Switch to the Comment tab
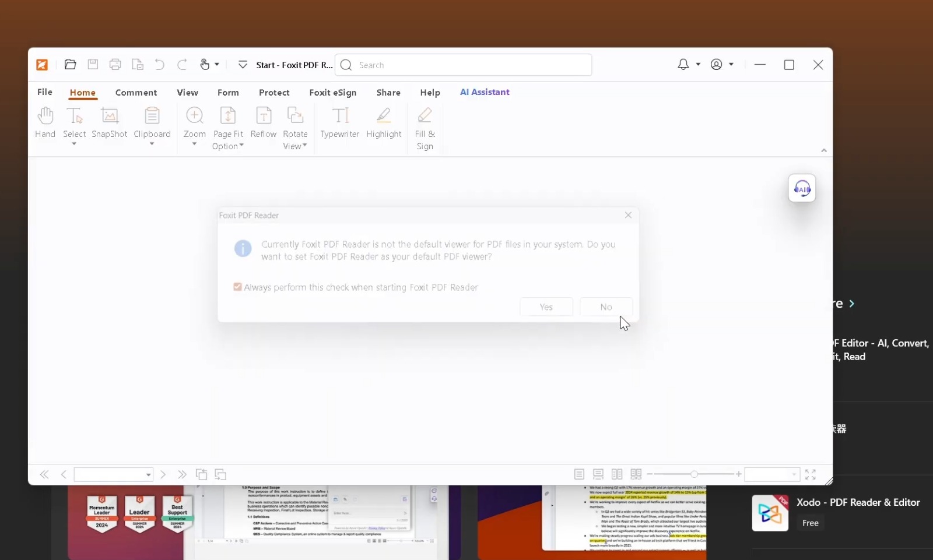 [136, 93]
